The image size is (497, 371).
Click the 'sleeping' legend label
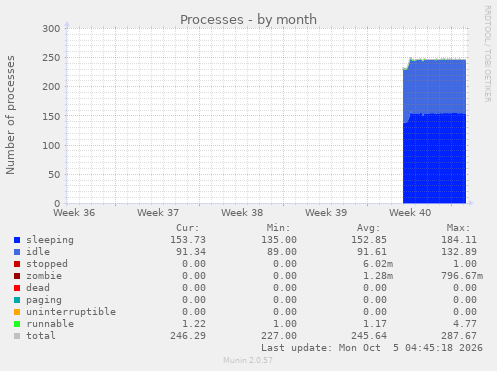[50, 240]
